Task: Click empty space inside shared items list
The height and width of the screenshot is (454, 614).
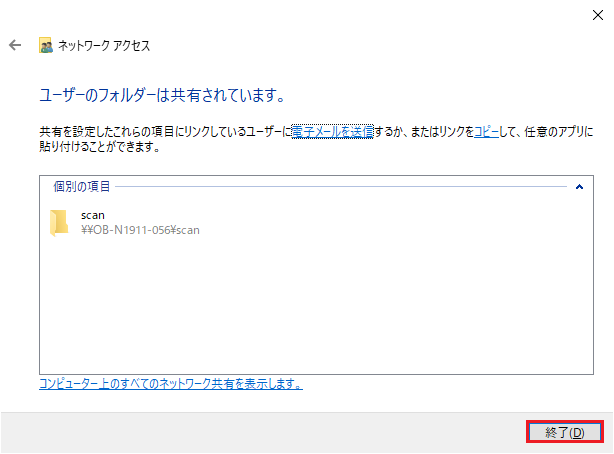Action: click(316, 306)
